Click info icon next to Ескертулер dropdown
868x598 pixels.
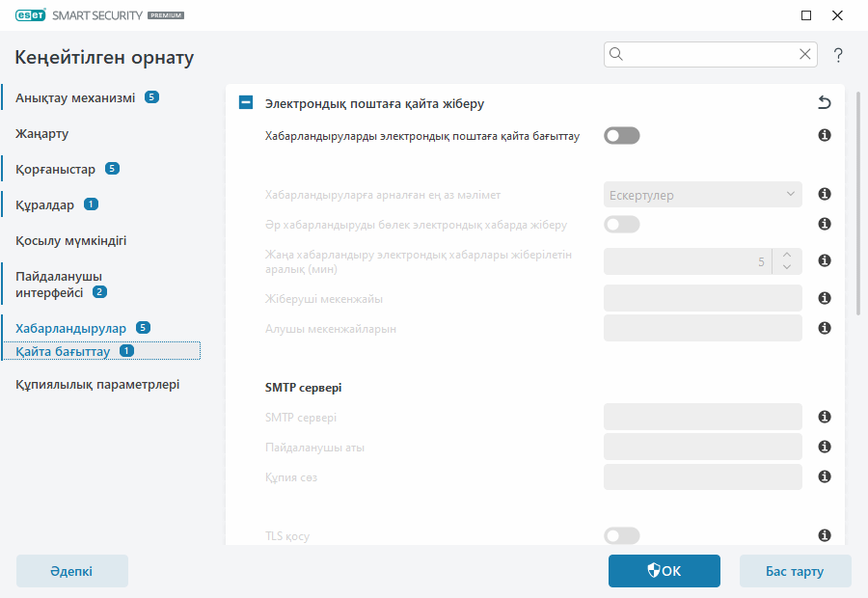(x=825, y=195)
